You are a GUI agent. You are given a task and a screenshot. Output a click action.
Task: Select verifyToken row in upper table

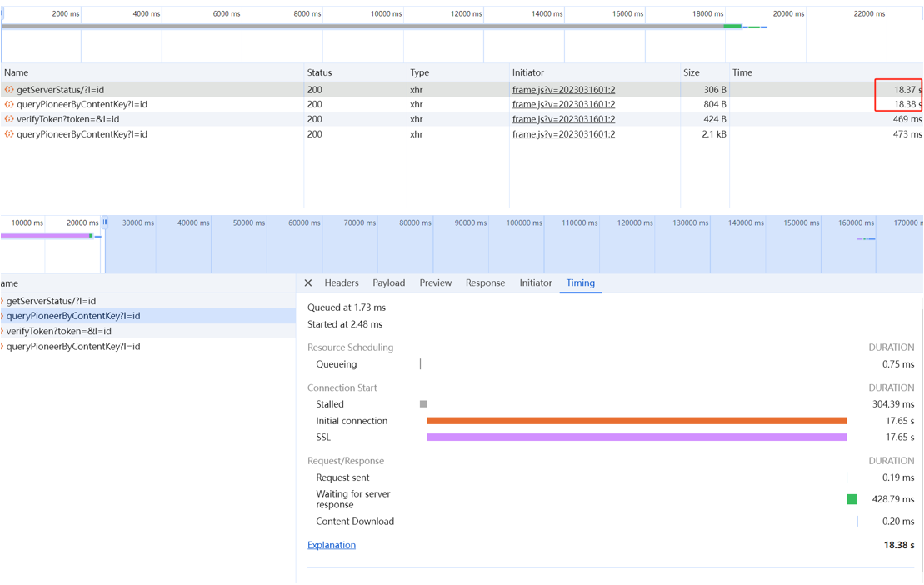click(462, 119)
